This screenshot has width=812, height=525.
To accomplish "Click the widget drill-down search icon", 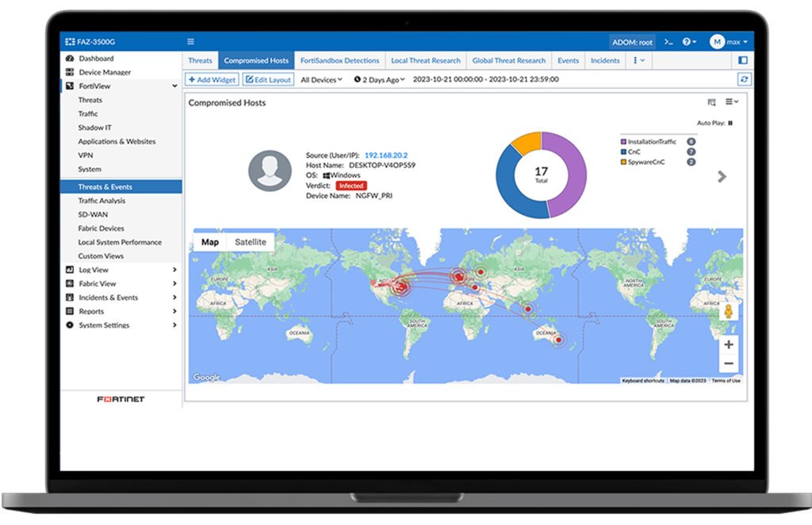I will [711, 102].
